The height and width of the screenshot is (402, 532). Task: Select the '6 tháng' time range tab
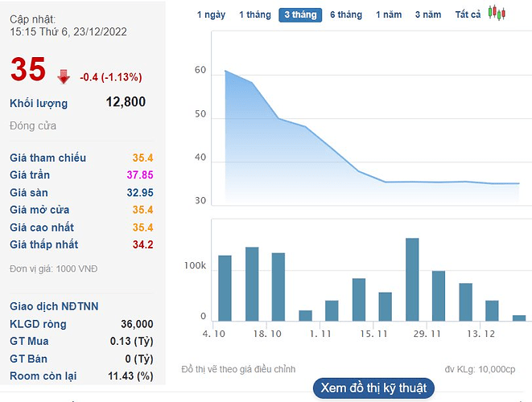click(x=346, y=15)
